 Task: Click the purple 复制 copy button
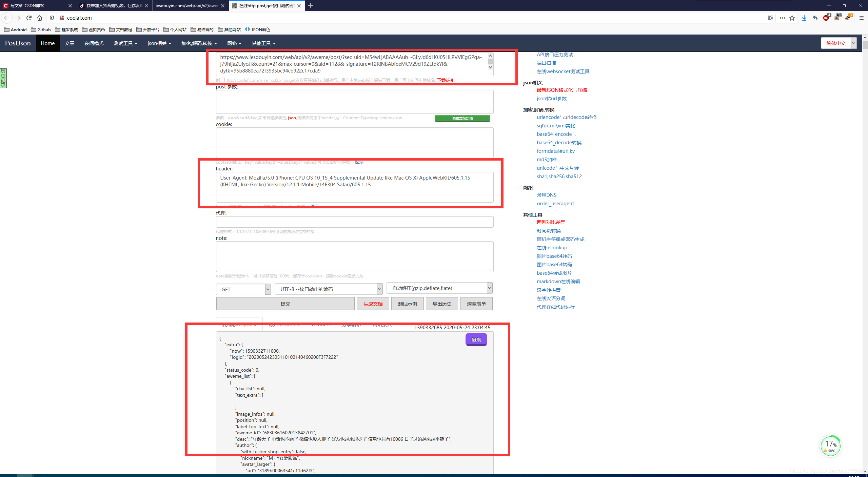pyautogui.click(x=476, y=340)
